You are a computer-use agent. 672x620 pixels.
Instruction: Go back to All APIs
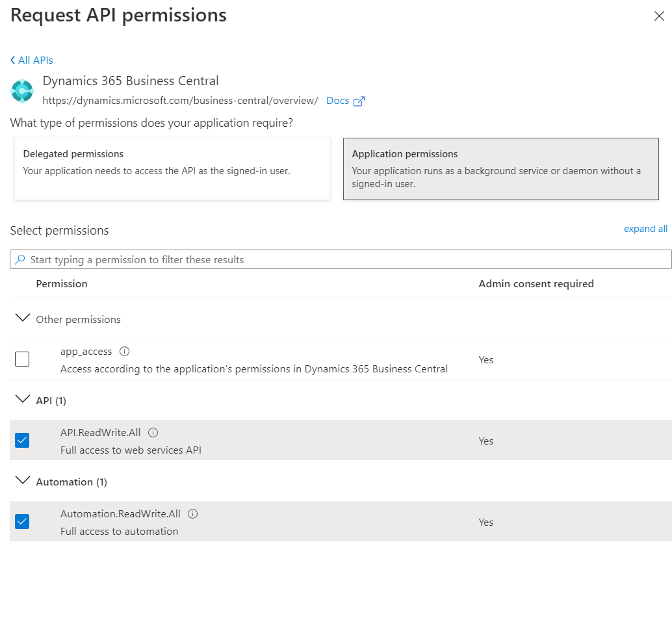35,60
